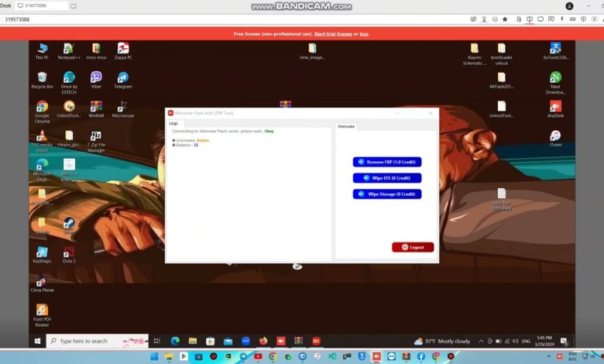
Task: Open AnyDesk desktop icon on remote desktop
Action: pyautogui.click(x=555, y=109)
